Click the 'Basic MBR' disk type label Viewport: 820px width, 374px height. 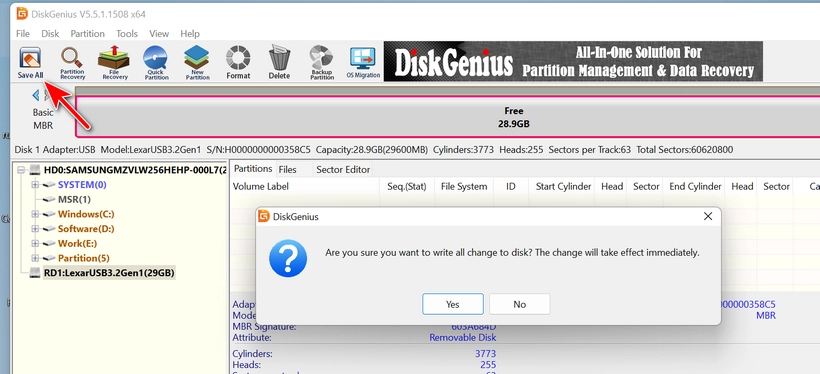click(x=43, y=119)
